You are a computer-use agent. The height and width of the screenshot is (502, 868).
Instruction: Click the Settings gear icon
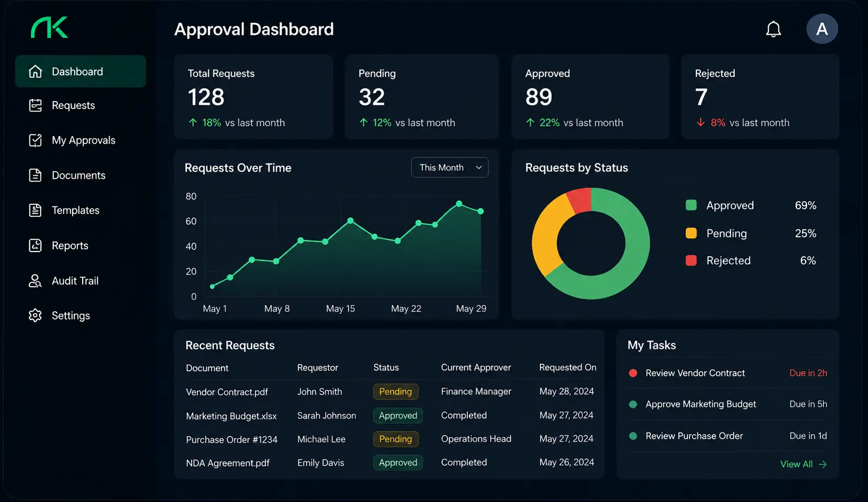35,315
